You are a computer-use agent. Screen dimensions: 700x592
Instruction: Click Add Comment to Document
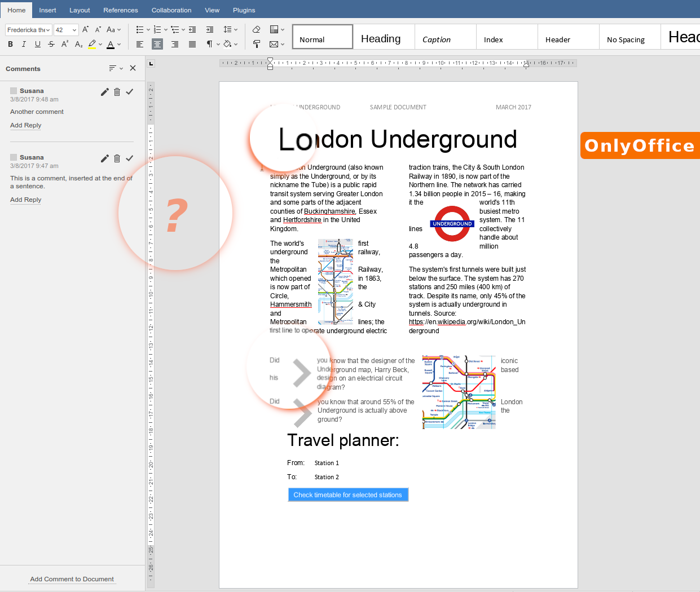point(72,579)
